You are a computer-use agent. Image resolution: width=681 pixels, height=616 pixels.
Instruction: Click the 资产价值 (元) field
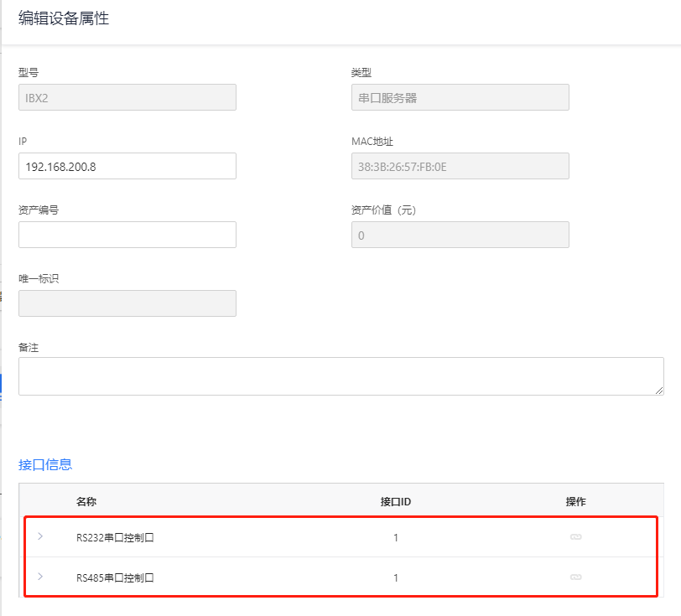click(x=460, y=235)
